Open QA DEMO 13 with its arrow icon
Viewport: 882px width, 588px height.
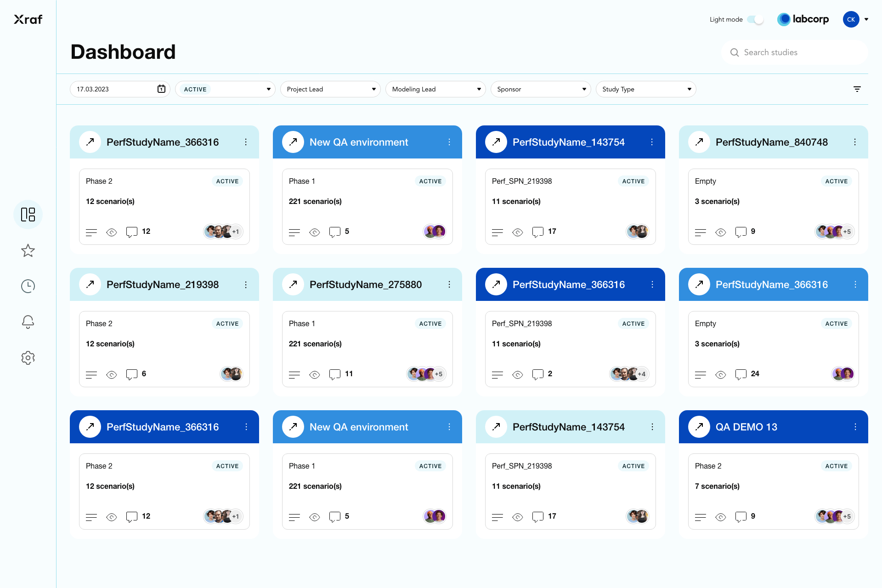[699, 427]
